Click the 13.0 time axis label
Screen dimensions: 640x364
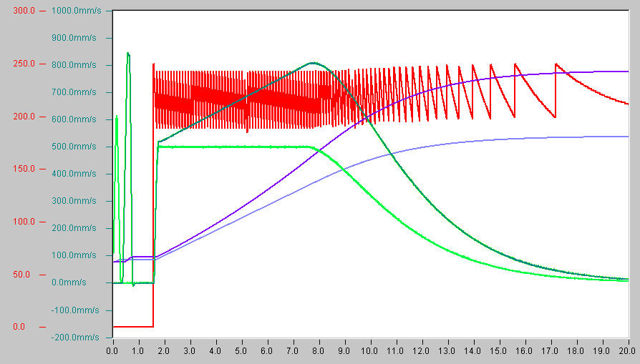[447, 351]
